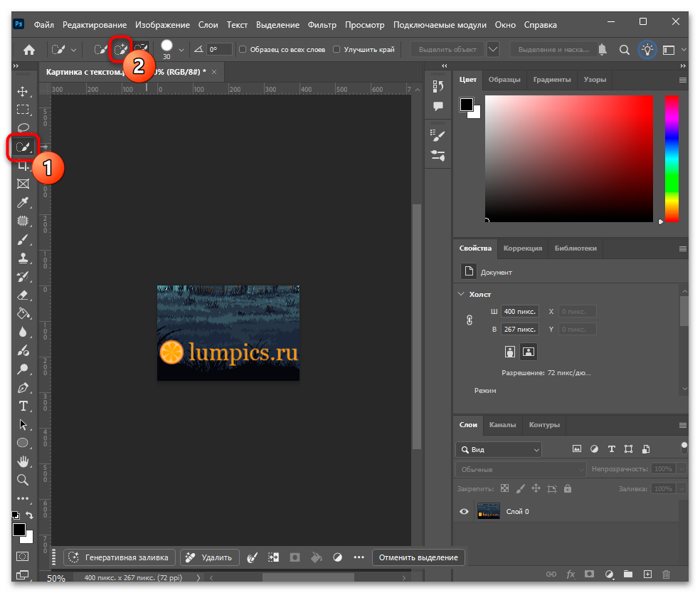Expand 'Выделить объект' dropdown arrow
The image size is (700, 593).
493,49
